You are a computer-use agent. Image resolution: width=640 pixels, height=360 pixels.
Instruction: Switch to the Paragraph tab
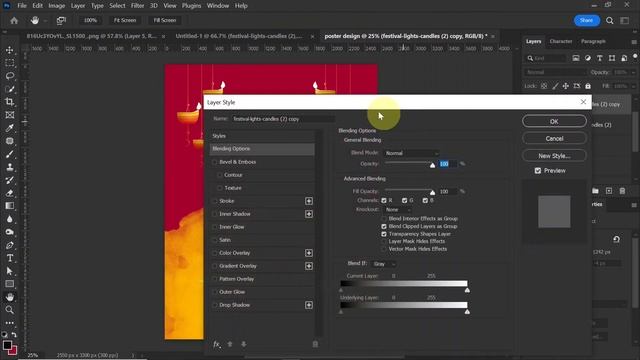(593, 41)
